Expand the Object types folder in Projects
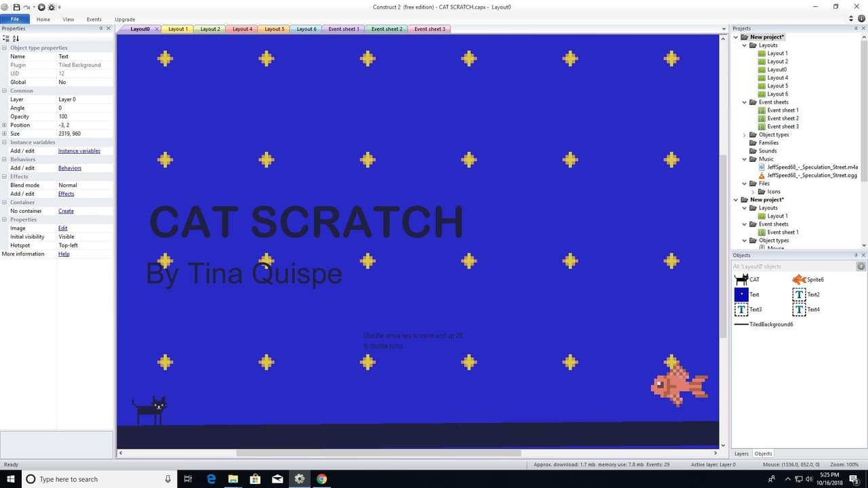Image resolution: width=868 pixels, height=488 pixels. click(x=745, y=135)
